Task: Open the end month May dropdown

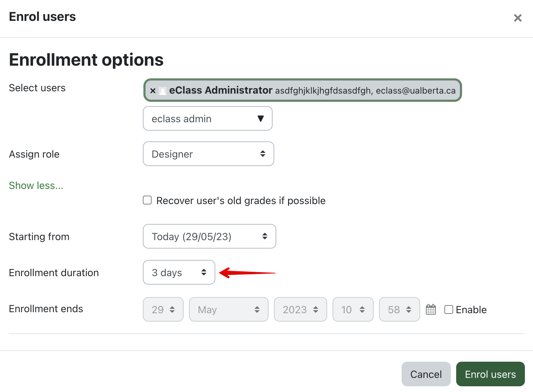Action: point(228,309)
